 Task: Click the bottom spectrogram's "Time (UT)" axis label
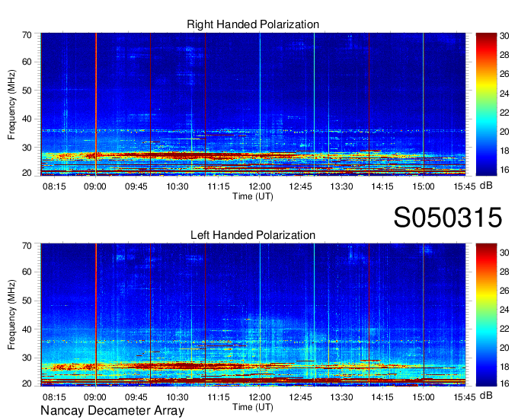coord(253,407)
